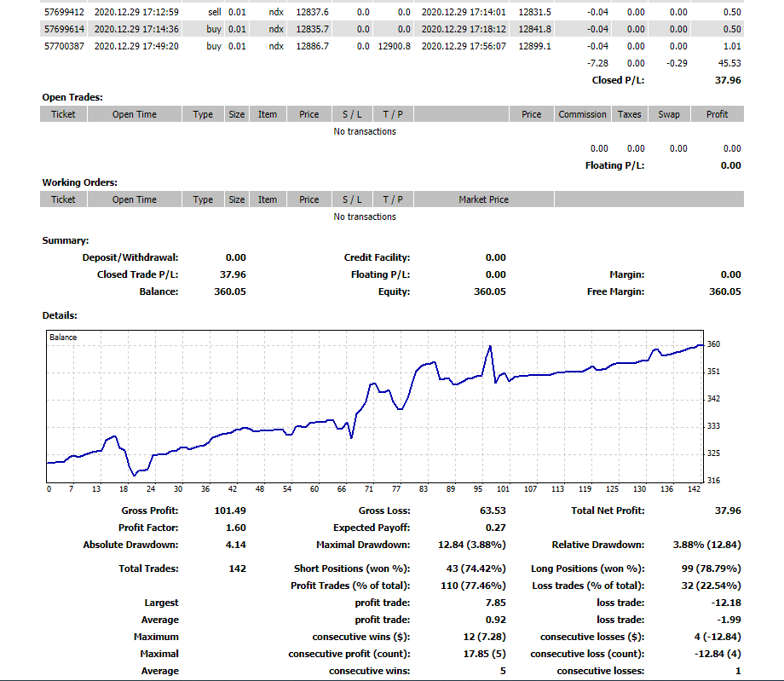Click the Working Orders section heading
This screenshot has width=784, height=681.
80,182
